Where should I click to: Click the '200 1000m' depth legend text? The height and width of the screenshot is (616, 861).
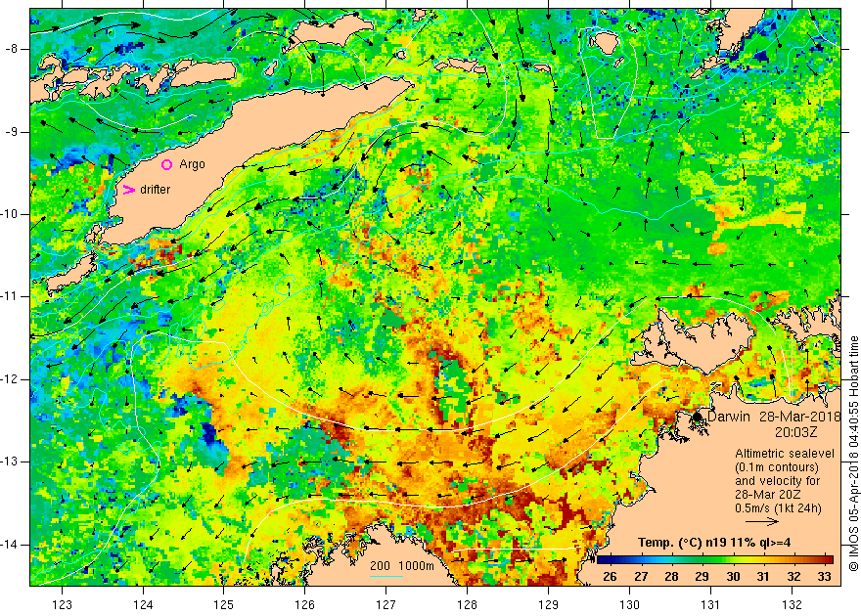[x=401, y=566]
